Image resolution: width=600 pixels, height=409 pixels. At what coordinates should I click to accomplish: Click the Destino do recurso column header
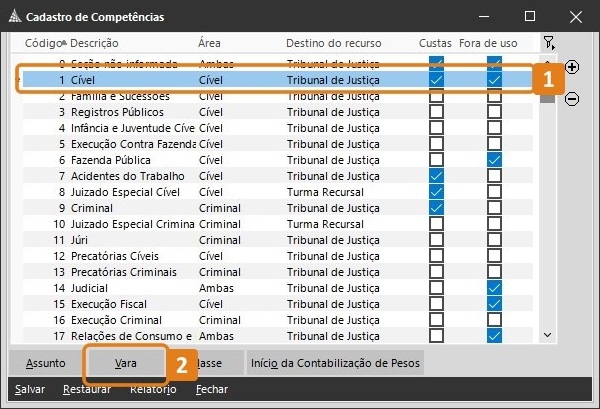(x=332, y=44)
